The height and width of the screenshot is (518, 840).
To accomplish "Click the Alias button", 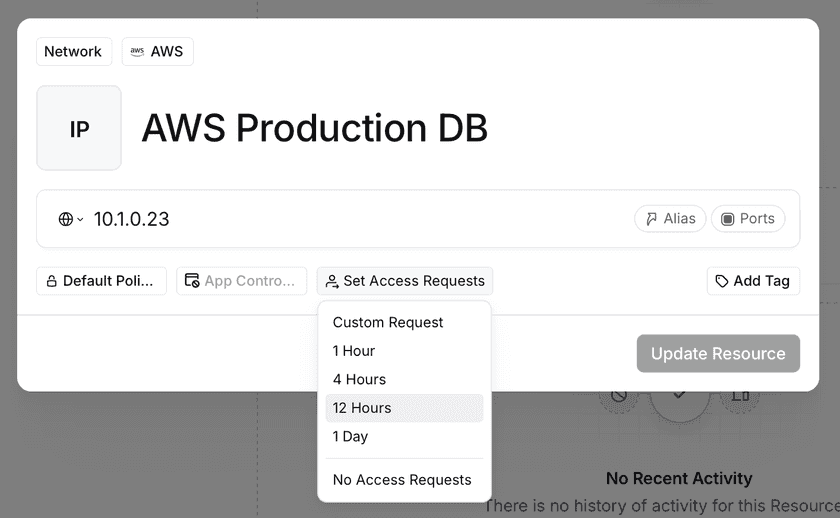I will coord(670,219).
